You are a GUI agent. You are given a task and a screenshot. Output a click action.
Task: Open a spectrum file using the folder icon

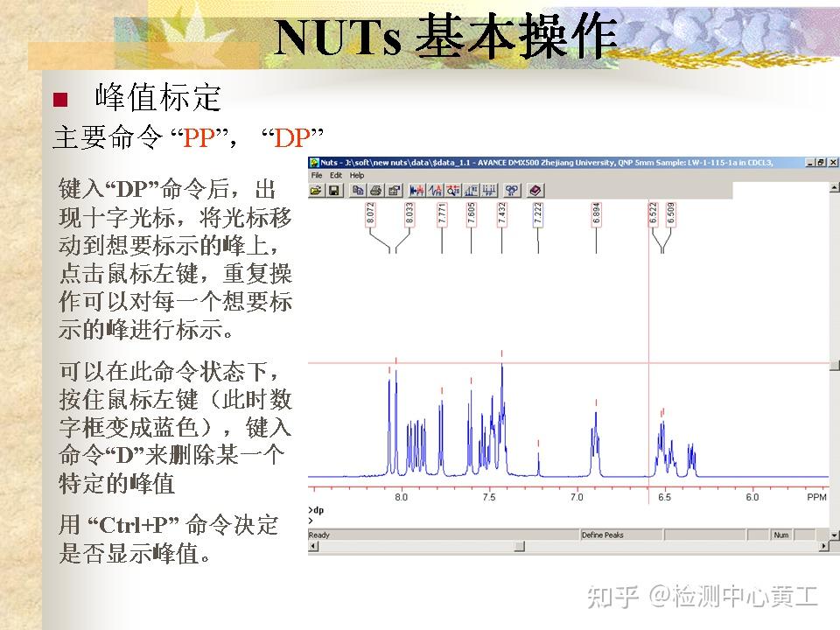tap(315, 191)
